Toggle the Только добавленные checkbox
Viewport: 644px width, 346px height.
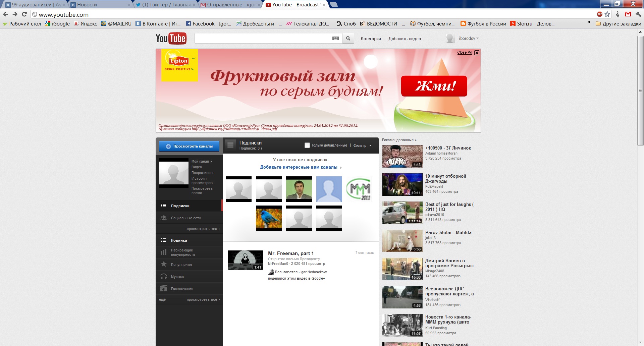point(307,145)
